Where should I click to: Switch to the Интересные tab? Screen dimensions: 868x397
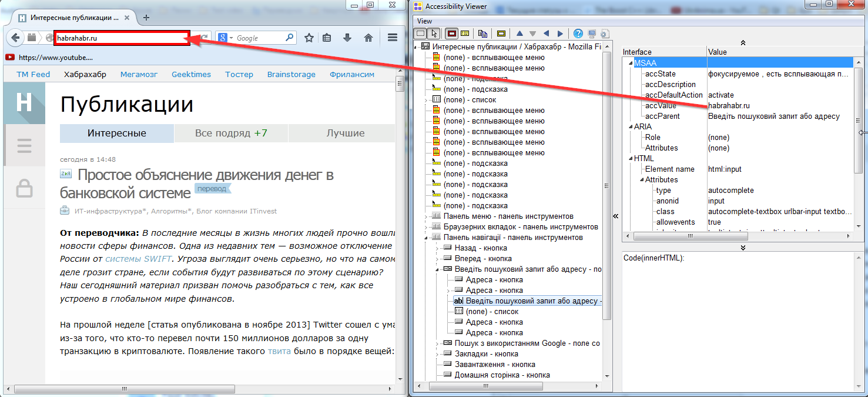[117, 134]
